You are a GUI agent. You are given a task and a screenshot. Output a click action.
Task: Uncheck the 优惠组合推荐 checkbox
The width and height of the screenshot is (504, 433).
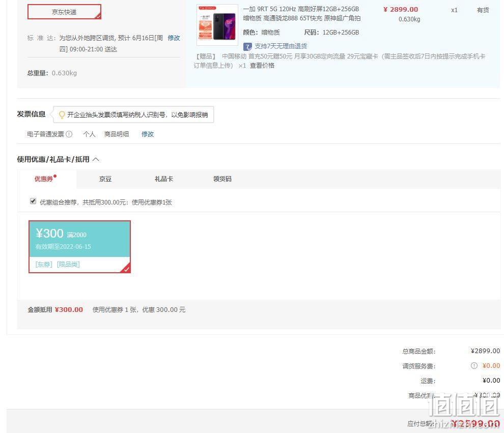pos(33,201)
